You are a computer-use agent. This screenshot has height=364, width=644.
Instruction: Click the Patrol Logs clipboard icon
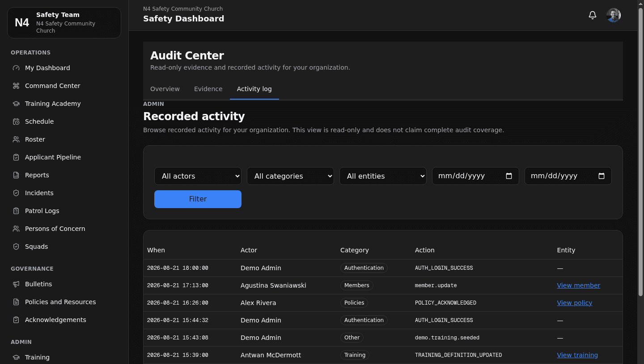(x=16, y=211)
